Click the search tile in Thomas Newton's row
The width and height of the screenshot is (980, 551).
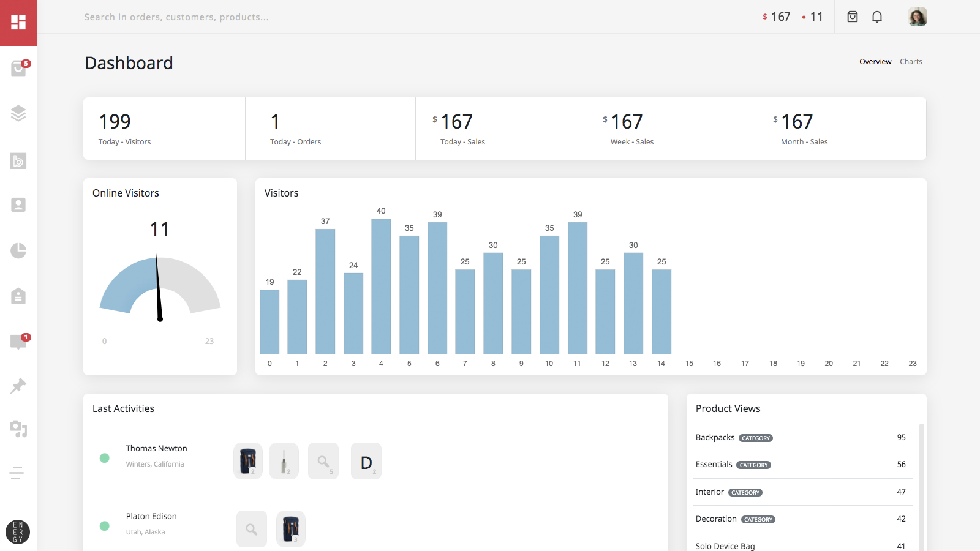[x=323, y=461]
